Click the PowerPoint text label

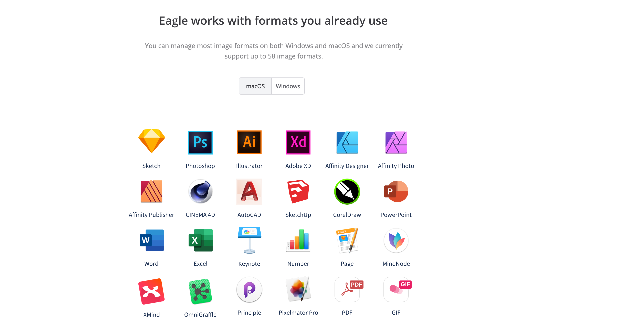tap(396, 215)
